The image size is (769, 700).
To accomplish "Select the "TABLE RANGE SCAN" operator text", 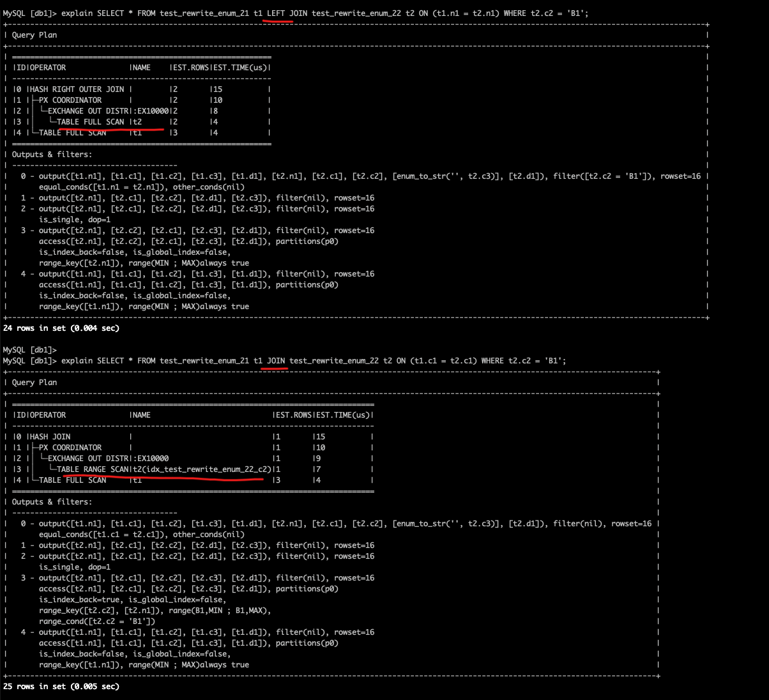I will click(93, 469).
